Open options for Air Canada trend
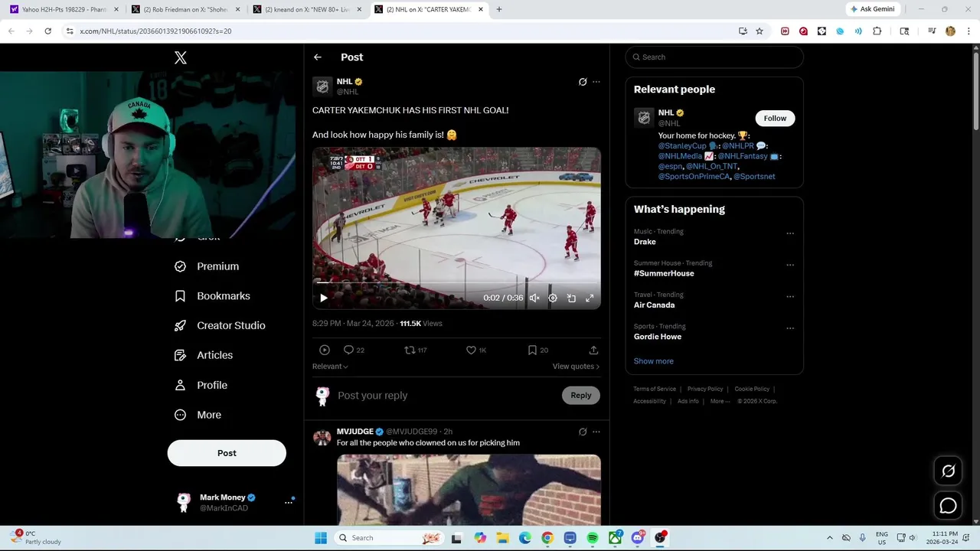This screenshot has height=551, width=980. coord(790,297)
